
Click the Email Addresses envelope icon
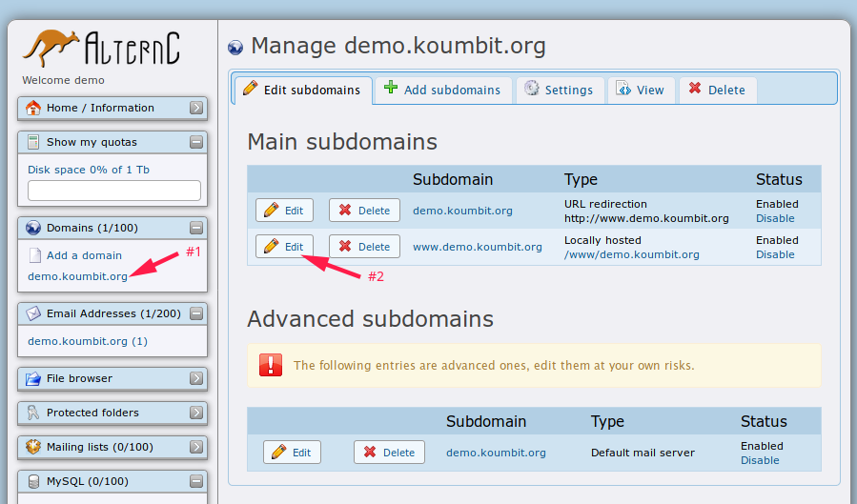[33, 313]
